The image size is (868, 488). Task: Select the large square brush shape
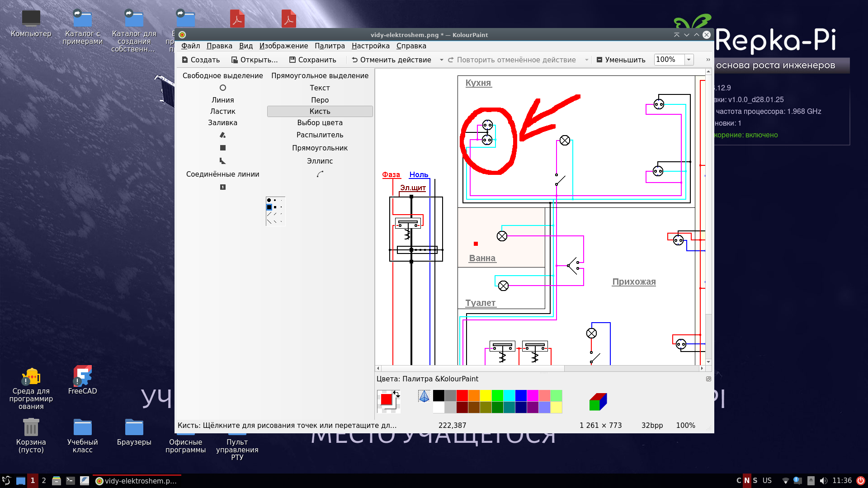(x=269, y=207)
